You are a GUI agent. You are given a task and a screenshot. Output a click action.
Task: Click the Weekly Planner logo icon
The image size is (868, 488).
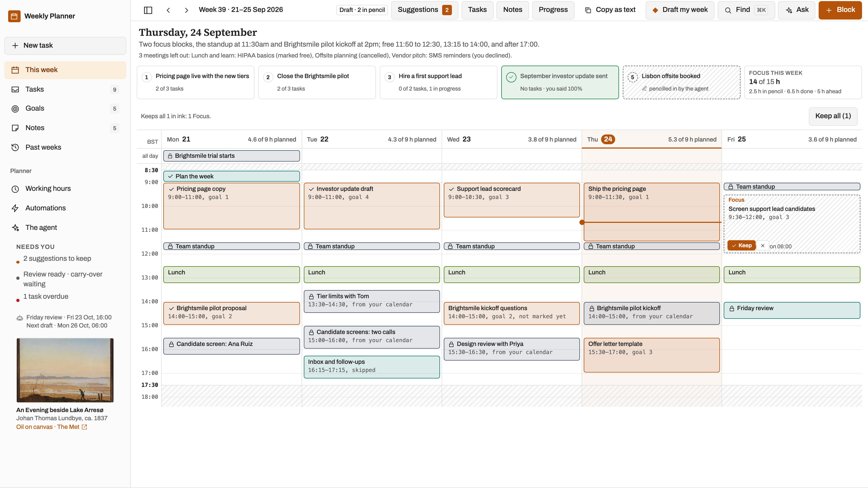pos(14,16)
